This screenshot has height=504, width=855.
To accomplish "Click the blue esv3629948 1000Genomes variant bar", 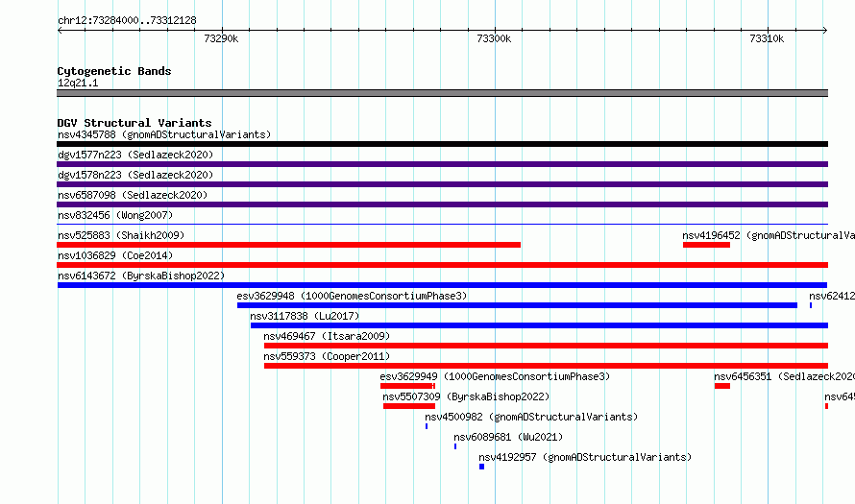I will (x=517, y=305).
